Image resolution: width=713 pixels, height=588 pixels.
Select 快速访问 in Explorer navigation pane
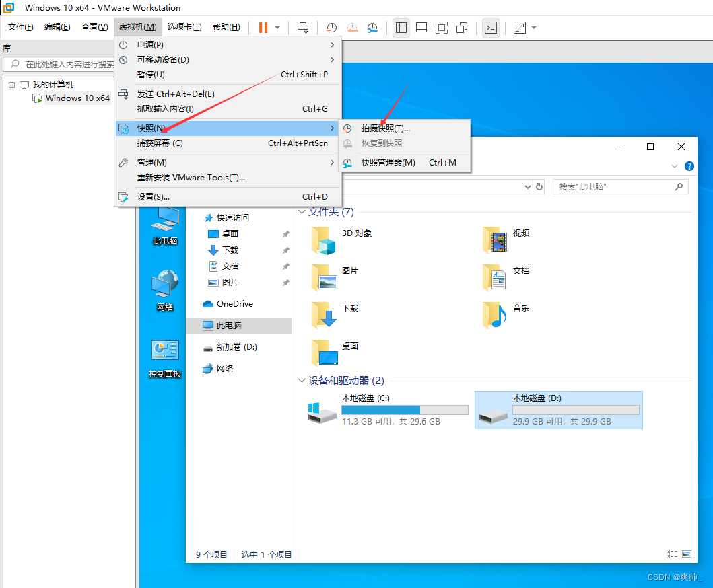point(232,218)
